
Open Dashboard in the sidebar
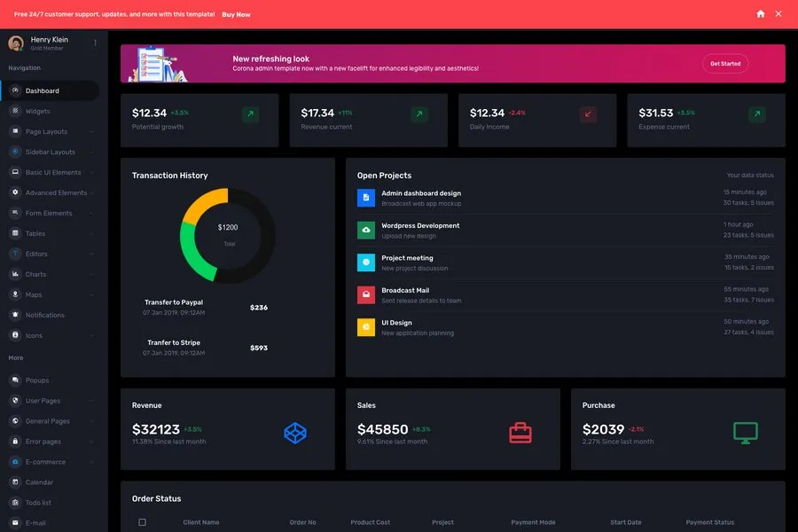point(42,91)
